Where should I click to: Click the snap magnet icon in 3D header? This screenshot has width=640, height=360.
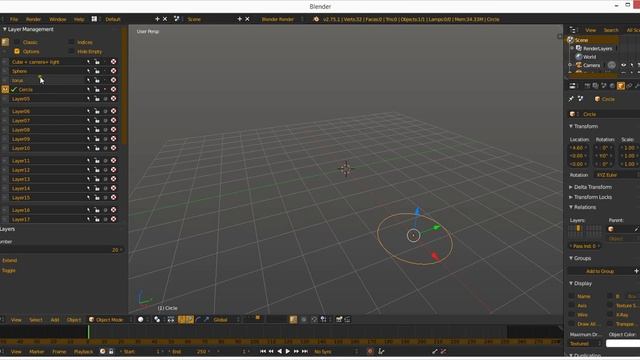tap(314, 320)
